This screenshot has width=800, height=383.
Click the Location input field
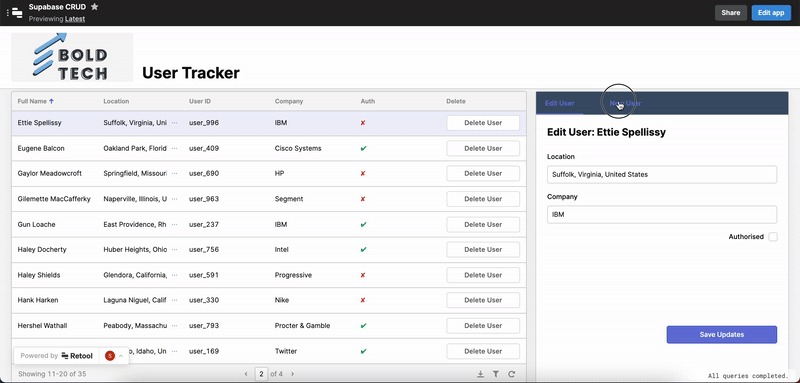tap(662, 174)
